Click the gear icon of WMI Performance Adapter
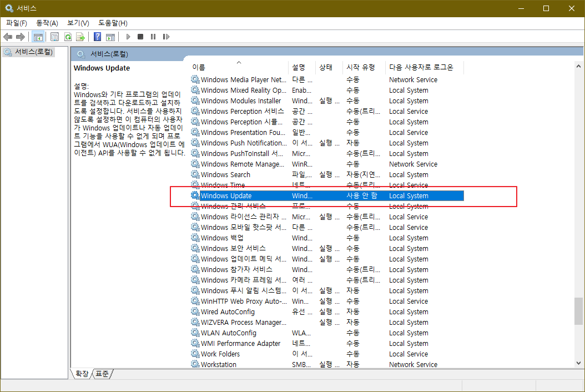The image size is (585, 392). click(195, 343)
